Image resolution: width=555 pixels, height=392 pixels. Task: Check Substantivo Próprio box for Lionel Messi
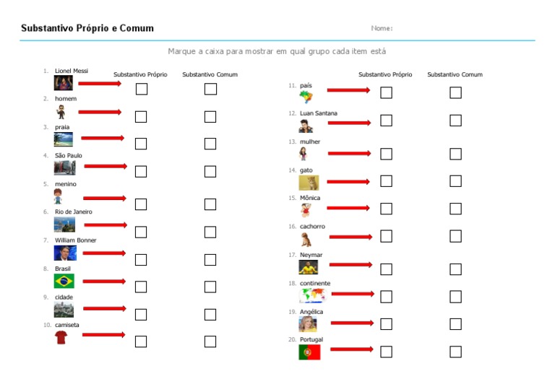point(141,89)
